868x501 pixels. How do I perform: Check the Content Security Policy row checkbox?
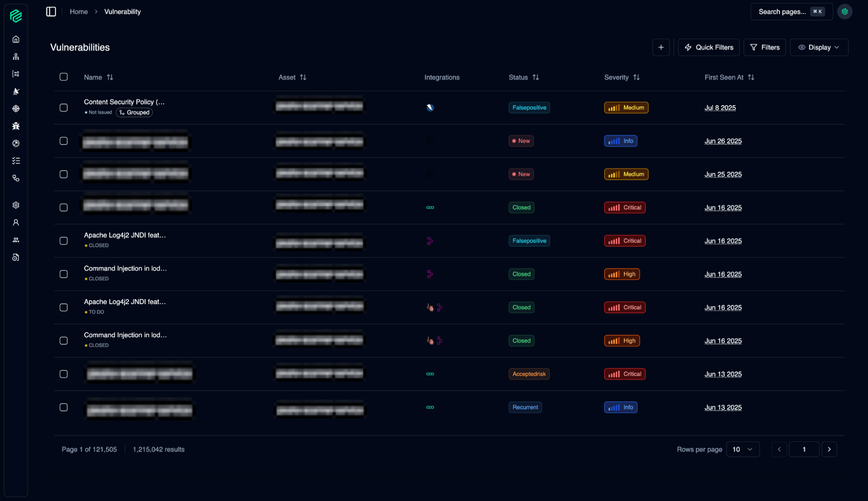click(63, 107)
